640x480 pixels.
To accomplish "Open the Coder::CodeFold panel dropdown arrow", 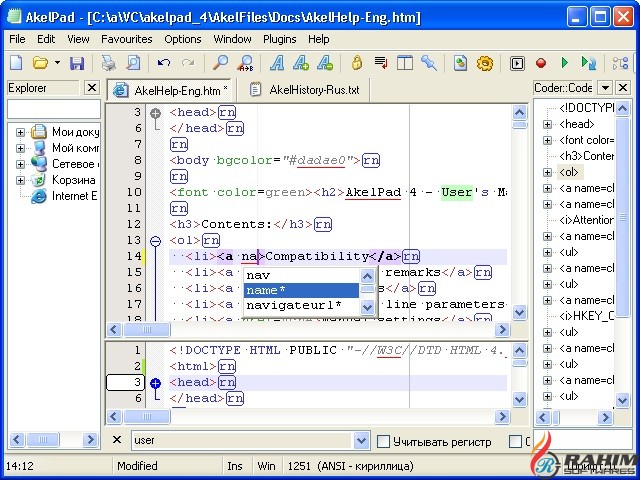I will click(x=605, y=87).
